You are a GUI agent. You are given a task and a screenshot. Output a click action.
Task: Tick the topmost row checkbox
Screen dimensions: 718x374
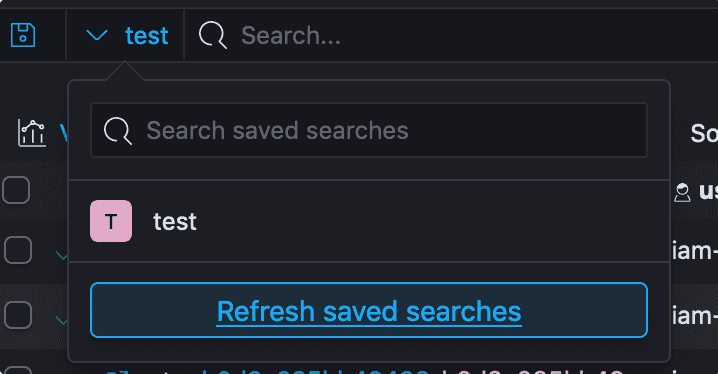16,190
